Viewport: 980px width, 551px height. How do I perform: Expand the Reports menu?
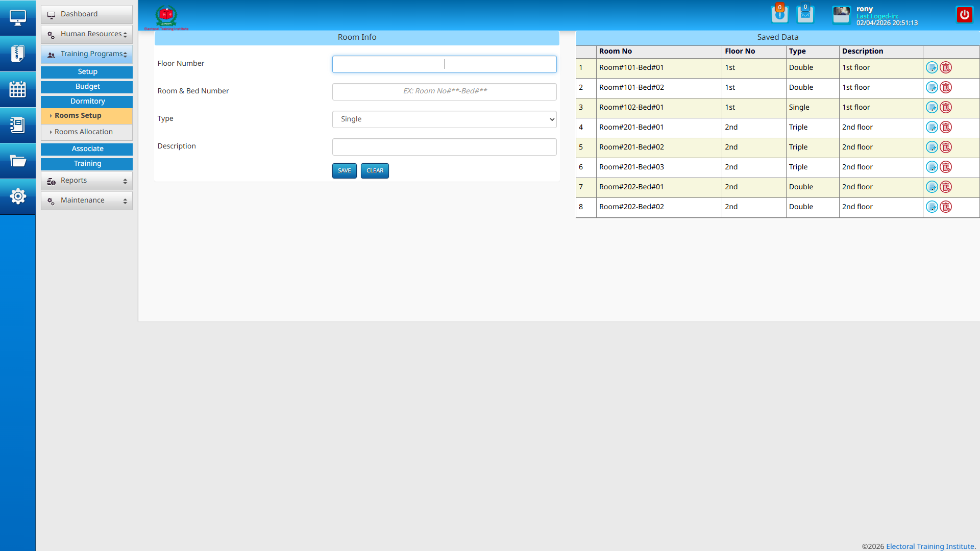click(x=87, y=181)
